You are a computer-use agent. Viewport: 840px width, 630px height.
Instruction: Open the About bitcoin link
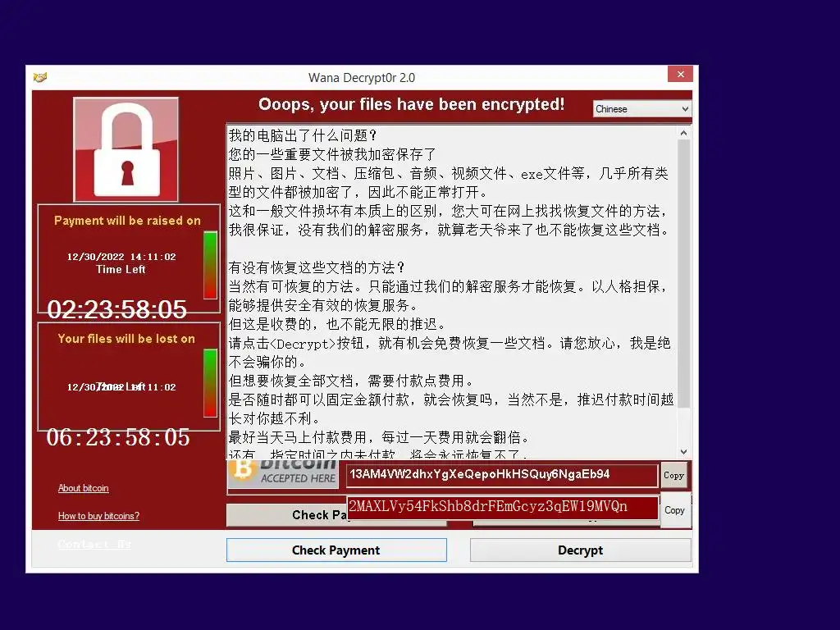(83, 488)
